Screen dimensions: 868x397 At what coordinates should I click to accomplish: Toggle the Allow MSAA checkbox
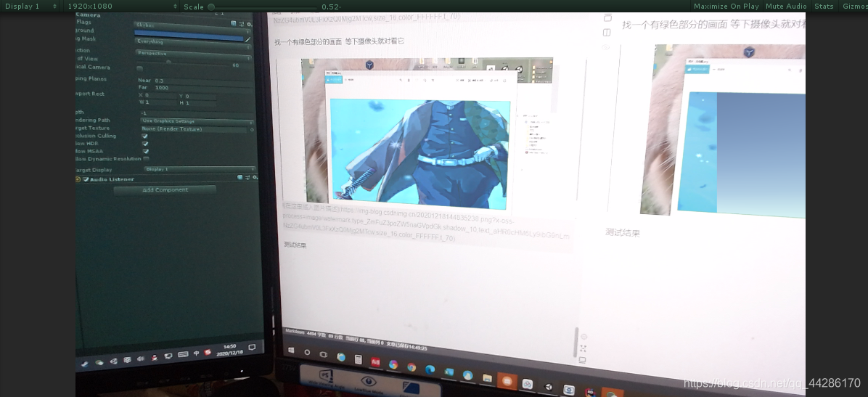pos(146,151)
